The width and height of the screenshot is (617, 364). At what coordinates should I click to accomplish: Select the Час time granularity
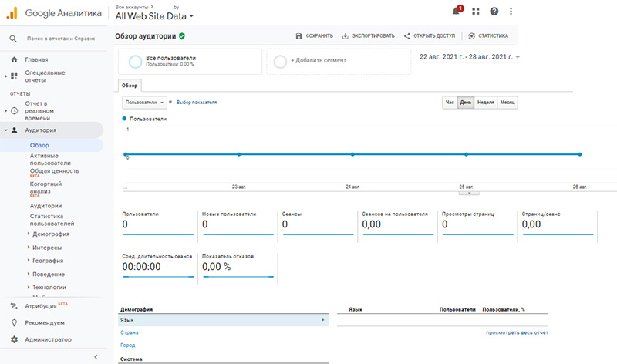450,102
